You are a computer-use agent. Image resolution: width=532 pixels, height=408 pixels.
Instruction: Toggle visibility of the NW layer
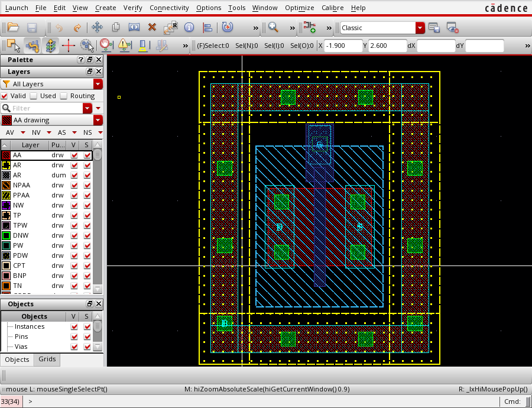(x=74, y=205)
